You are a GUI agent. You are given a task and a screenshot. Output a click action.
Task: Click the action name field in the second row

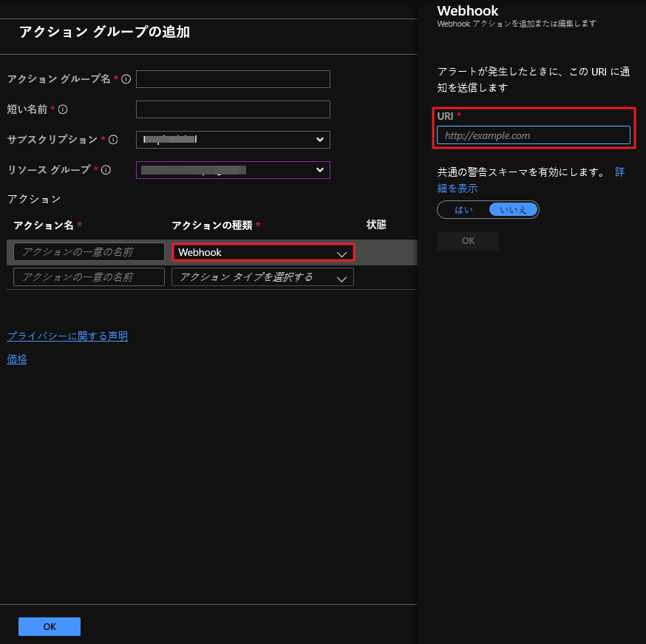pyautogui.click(x=89, y=277)
